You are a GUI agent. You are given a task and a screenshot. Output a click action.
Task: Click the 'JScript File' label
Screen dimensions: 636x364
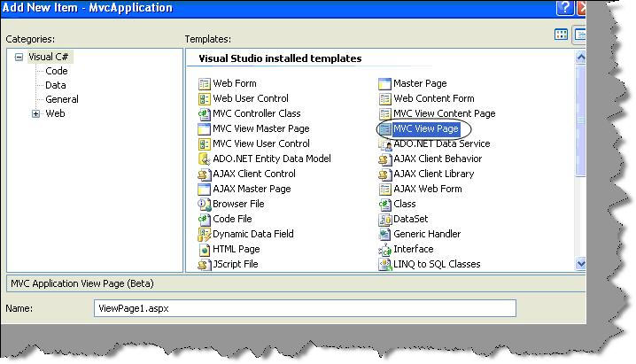pyautogui.click(x=236, y=264)
